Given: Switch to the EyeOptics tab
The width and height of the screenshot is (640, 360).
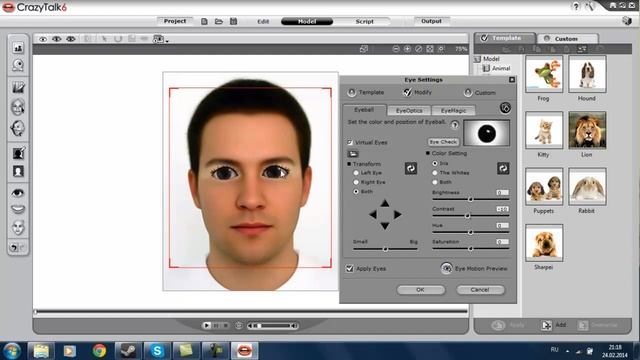Looking at the screenshot, I should (x=409, y=111).
